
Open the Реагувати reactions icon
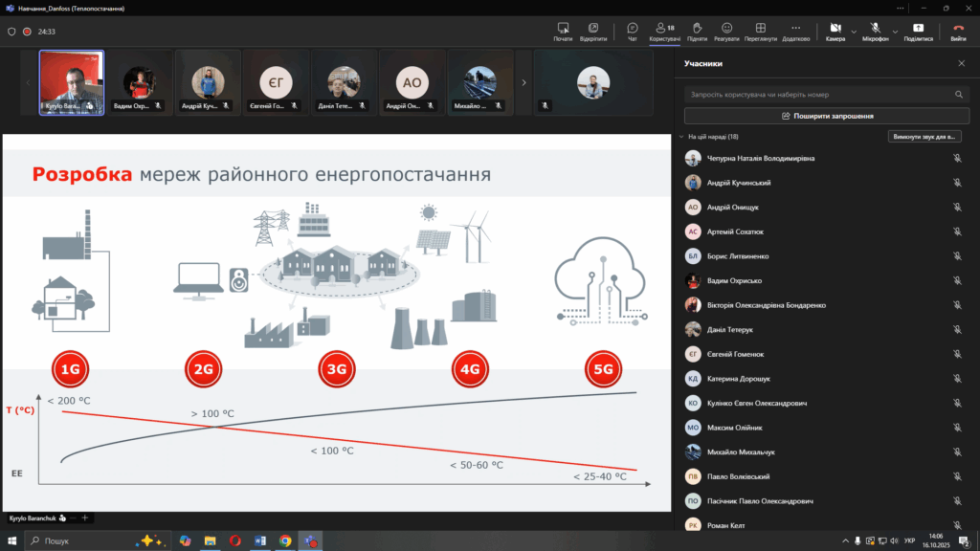click(726, 28)
